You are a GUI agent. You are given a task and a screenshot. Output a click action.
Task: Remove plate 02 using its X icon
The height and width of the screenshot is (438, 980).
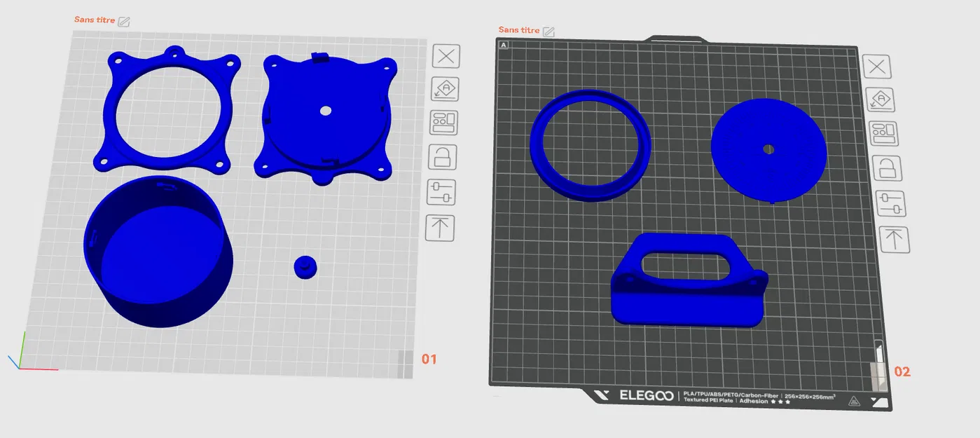877,67
